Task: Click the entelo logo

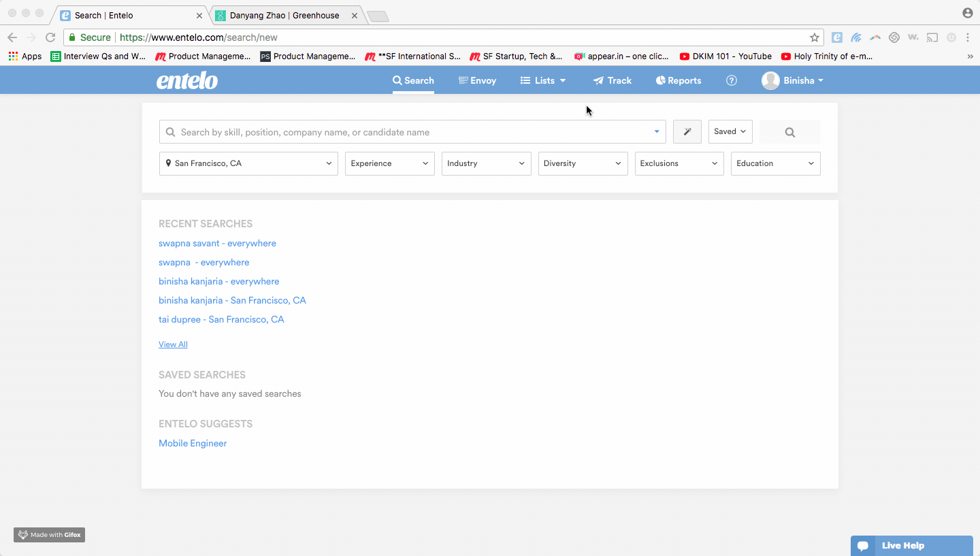Action: (187, 81)
